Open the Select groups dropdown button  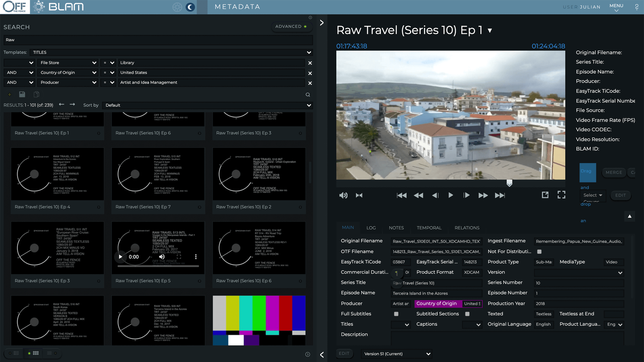tap(593, 195)
